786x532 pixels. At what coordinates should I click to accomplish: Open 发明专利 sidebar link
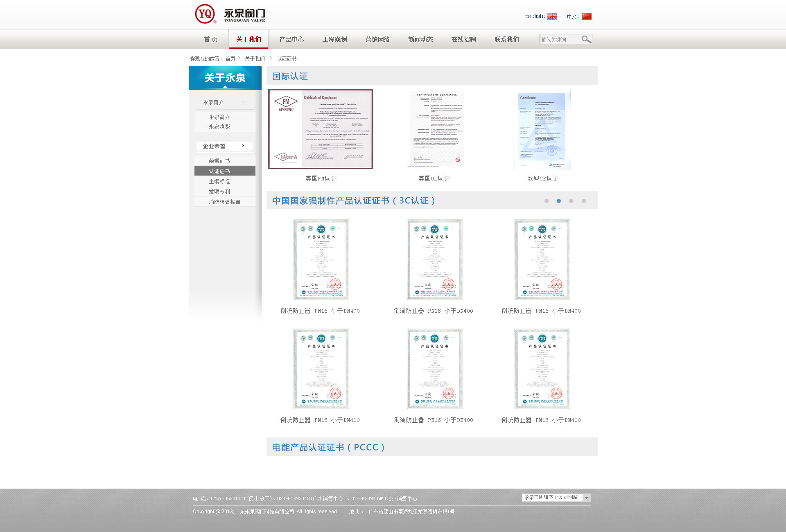pyautogui.click(x=219, y=192)
